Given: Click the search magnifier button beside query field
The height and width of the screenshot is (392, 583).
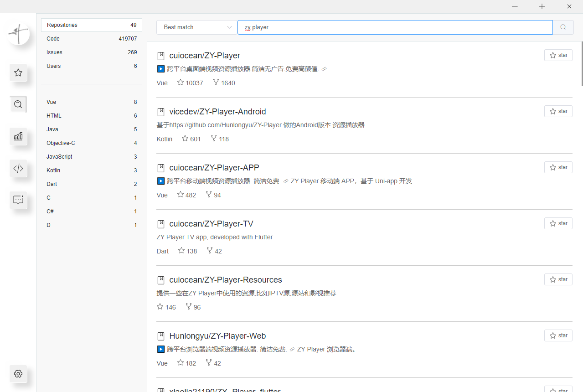Looking at the screenshot, I should coord(563,27).
